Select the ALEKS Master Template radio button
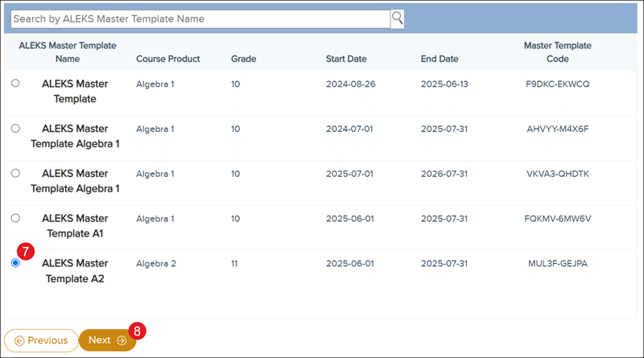Viewport: 644px width, 358px height. (x=15, y=83)
